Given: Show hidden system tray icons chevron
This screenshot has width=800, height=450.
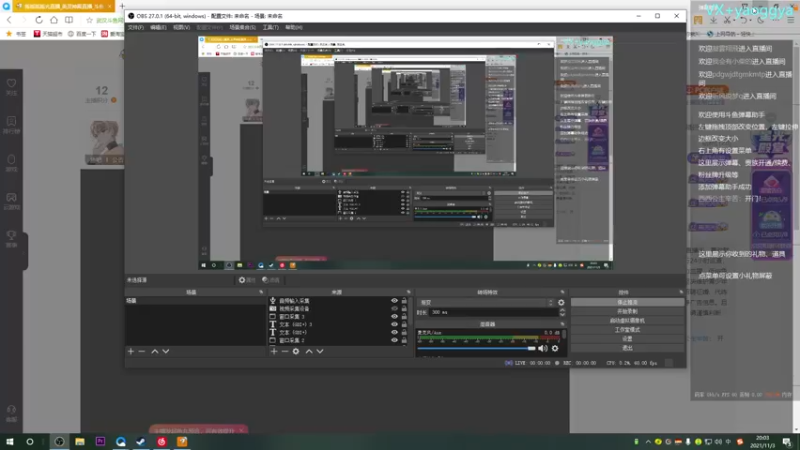Looking at the screenshot, I should (x=648, y=442).
